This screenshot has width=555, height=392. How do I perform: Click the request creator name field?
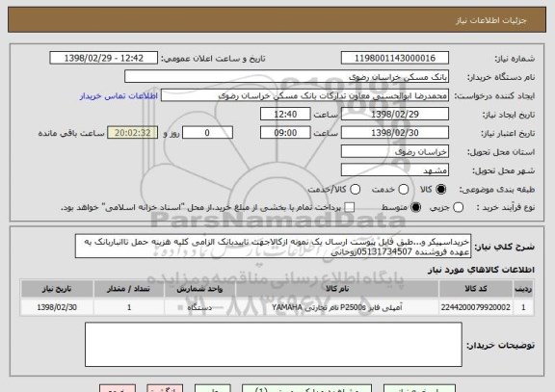coord(304,95)
